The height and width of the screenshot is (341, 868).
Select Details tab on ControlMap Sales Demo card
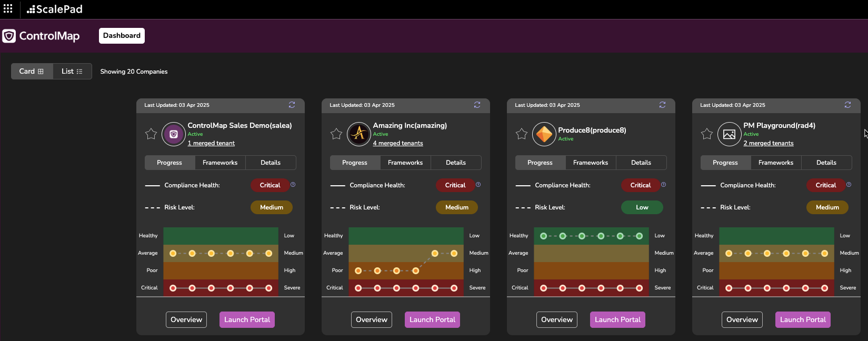[271, 163]
